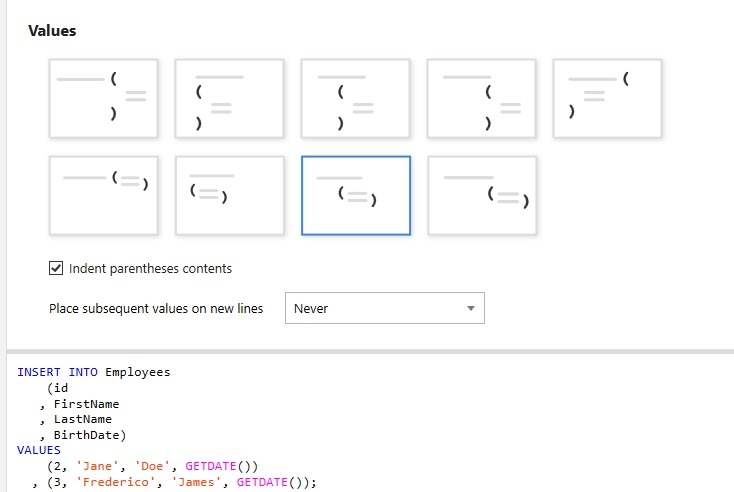This screenshot has width=734, height=492.
Task: Pick third top-row layout with indented parentheses
Action: coord(355,98)
